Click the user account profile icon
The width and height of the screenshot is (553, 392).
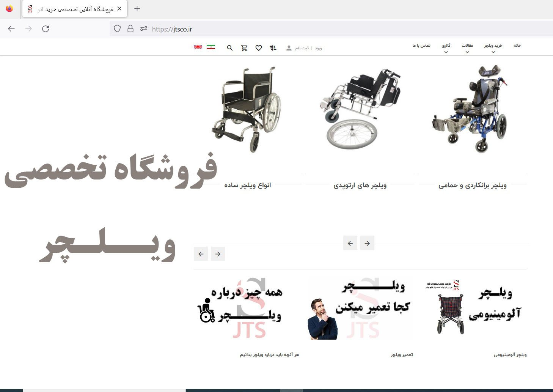click(x=289, y=48)
